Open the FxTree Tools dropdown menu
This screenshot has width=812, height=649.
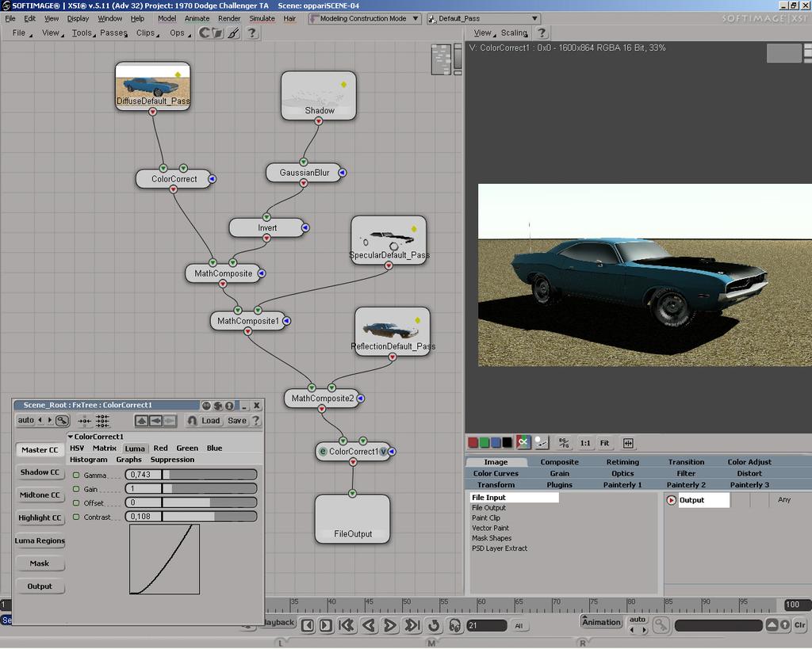pos(82,33)
